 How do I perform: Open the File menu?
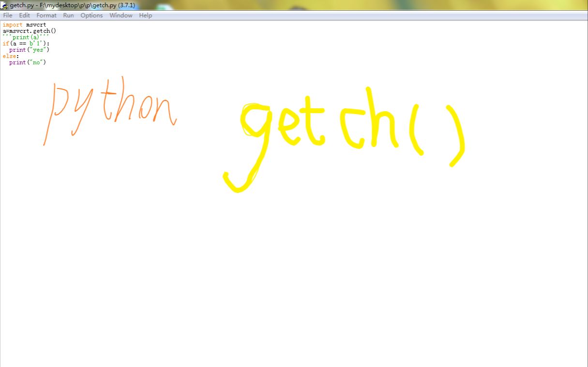tap(7, 15)
